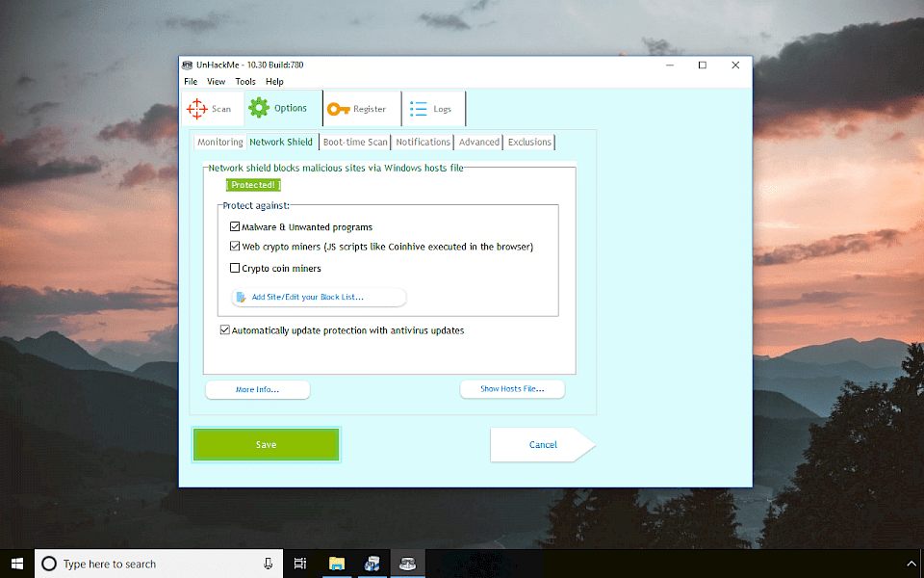924x578 pixels.
Task: Click the More Info button
Action: pyautogui.click(x=258, y=390)
